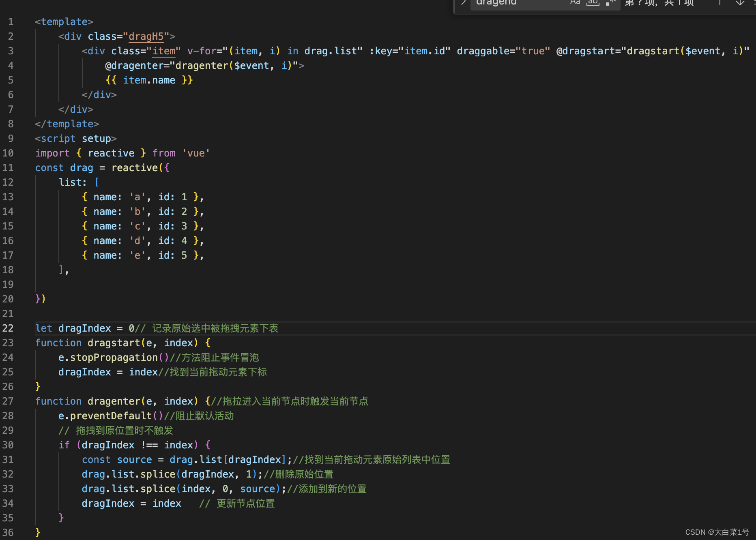
Task: Click the 'vue' import string
Action: pyautogui.click(x=196, y=153)
